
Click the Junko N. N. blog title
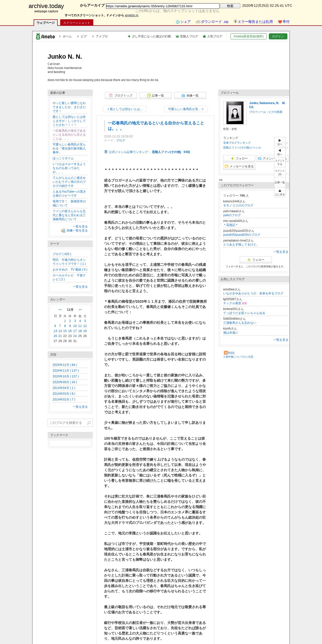pos(65,57)
